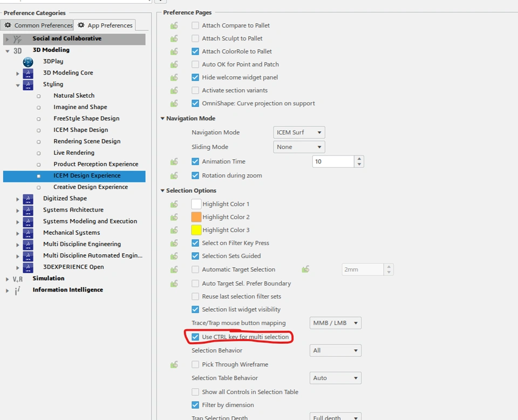Open the Navigation Mode ICEM Surf dropdown
The height and width of the screenshot is (420, 518).
point(299,132)
